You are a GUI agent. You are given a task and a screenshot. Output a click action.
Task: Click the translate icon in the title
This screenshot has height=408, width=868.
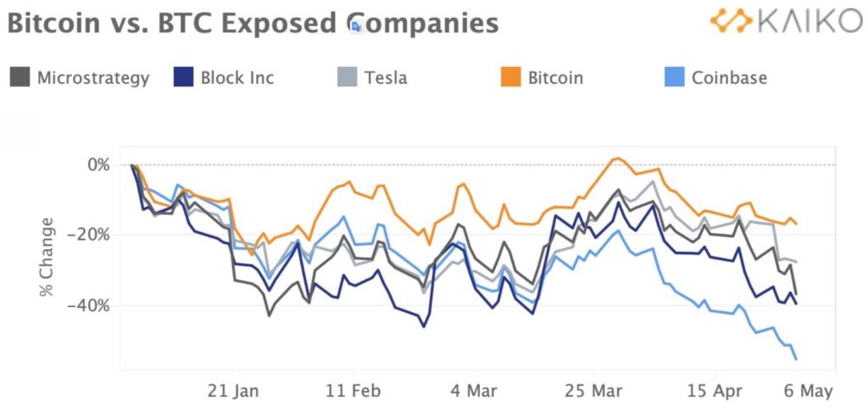(x=358, y=25)
